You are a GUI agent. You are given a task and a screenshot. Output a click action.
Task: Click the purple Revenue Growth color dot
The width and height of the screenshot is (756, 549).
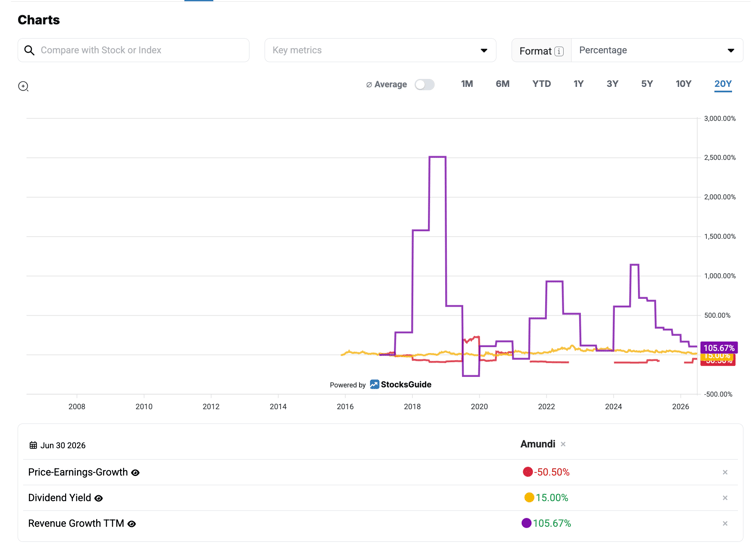point(526,523)
